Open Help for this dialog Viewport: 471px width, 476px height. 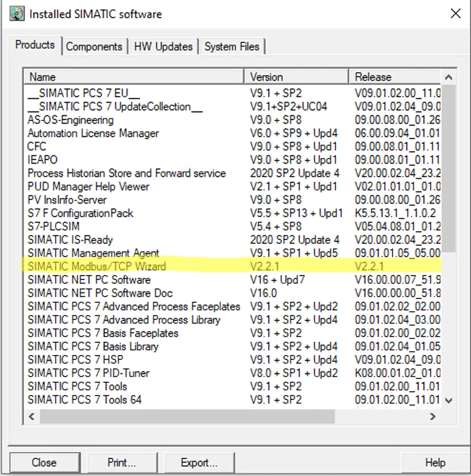click(x=435, y=463)
